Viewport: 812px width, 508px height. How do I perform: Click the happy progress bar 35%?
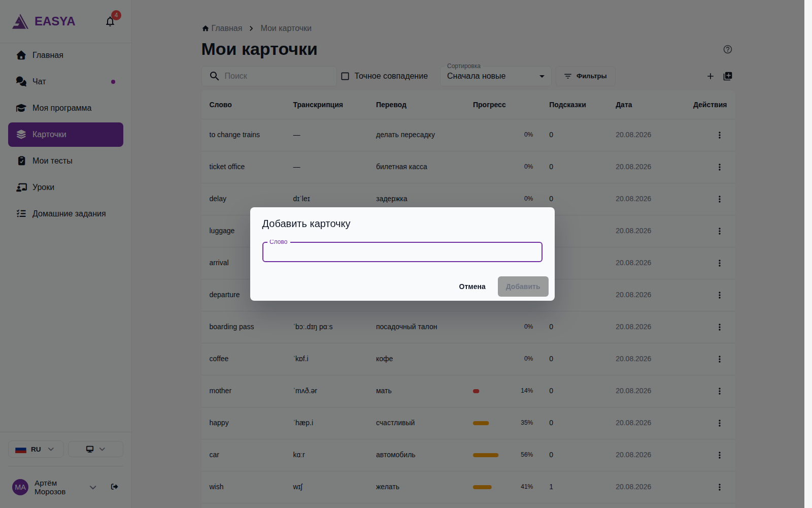(x=481, y=423)
